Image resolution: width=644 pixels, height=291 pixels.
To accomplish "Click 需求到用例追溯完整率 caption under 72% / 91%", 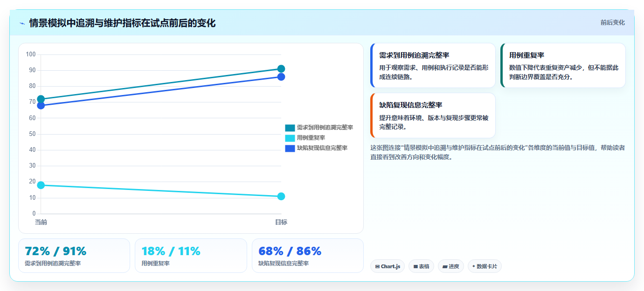I will [x=53, y=264].
